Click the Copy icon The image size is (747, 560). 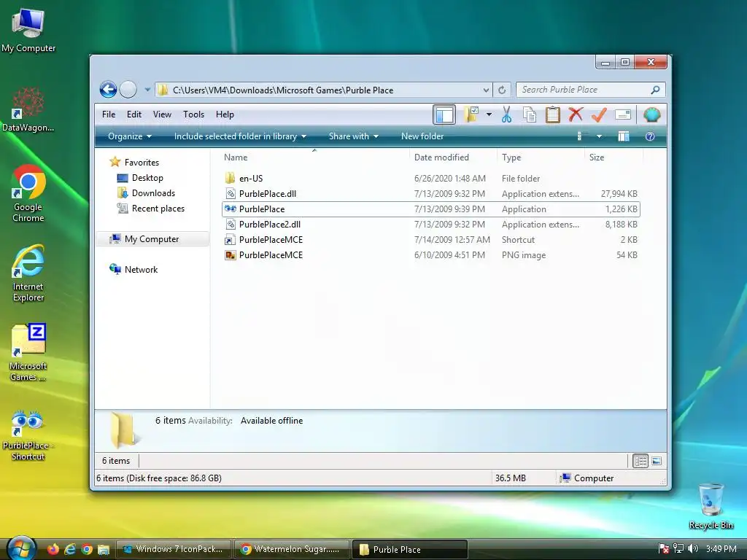pos(530,114)
